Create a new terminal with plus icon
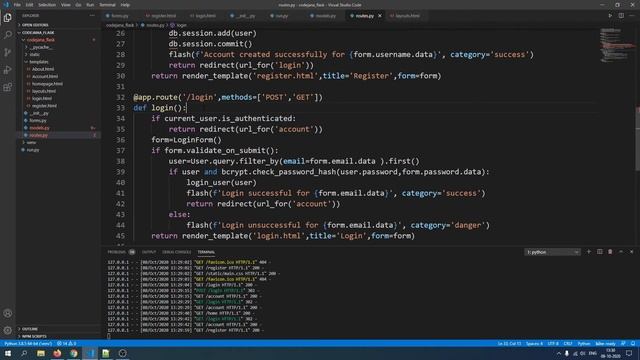 point(589,252)
